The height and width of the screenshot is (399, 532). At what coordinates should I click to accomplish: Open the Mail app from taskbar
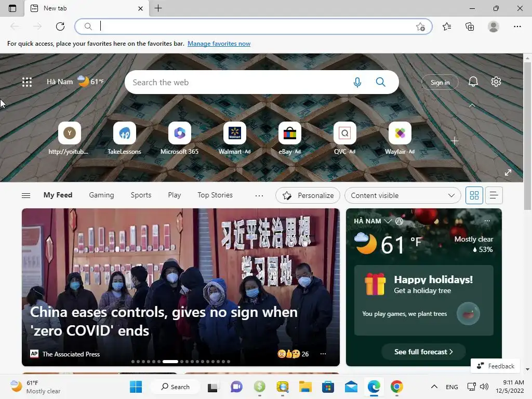pos(351,387)
